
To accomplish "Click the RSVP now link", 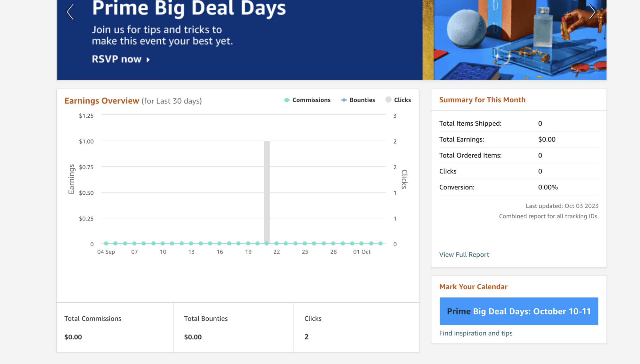I will 117,59.
